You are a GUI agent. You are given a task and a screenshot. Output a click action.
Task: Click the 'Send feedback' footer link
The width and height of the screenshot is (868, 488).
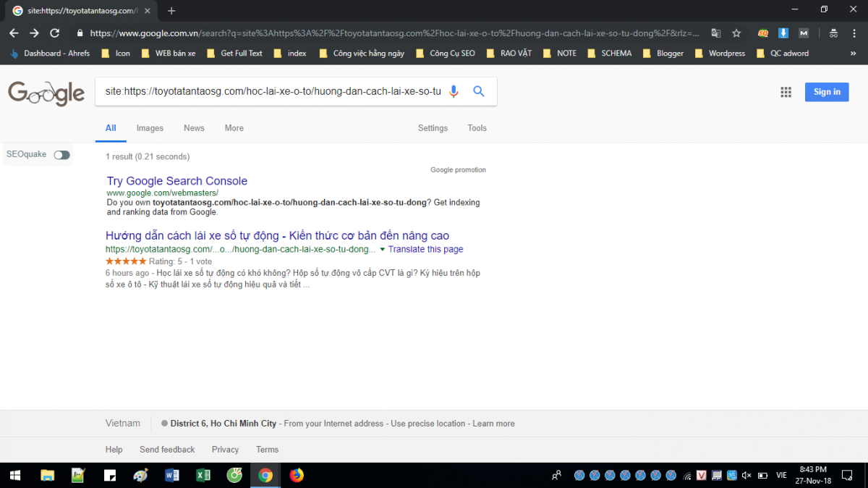pos(167,450)
